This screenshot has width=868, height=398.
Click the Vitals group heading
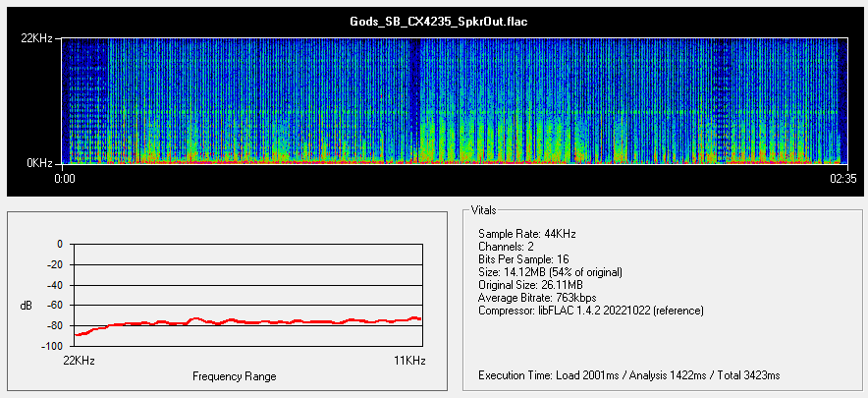(x=484, y=210)
